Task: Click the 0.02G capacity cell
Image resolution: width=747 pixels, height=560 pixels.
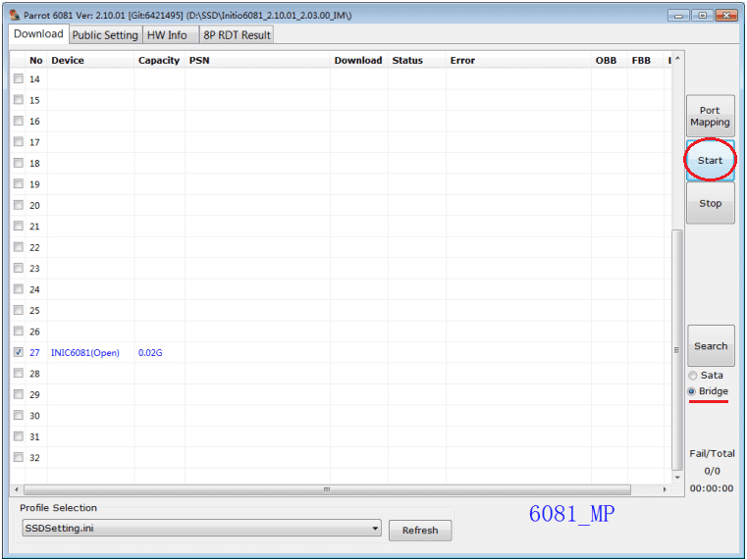Action: (150, 352)
